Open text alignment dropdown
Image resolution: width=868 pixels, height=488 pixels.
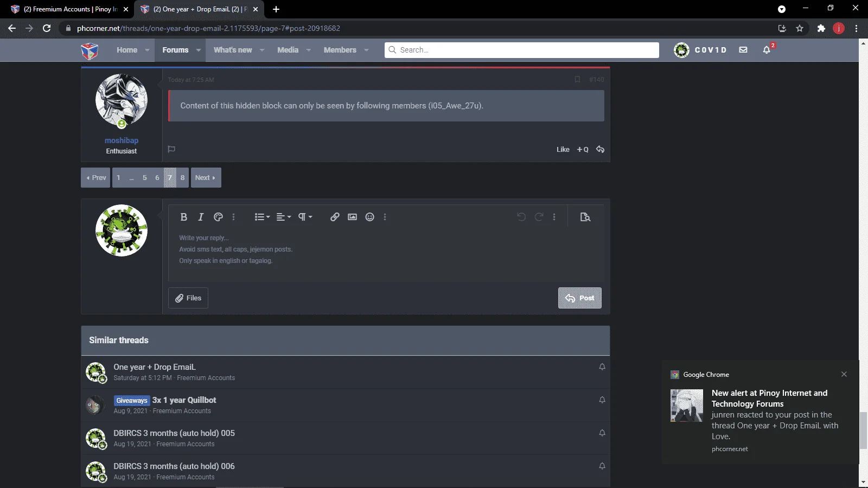[x=284, y=217]
